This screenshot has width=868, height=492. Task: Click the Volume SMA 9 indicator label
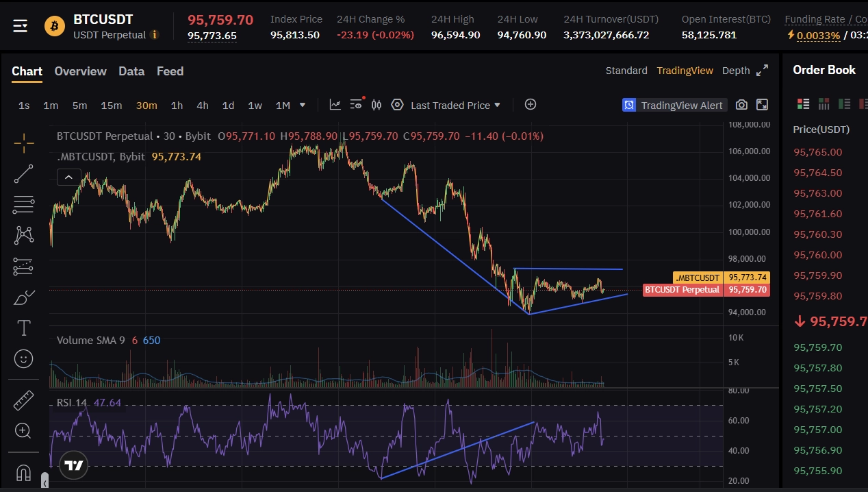pyautogui.click(x=91, y=340)
